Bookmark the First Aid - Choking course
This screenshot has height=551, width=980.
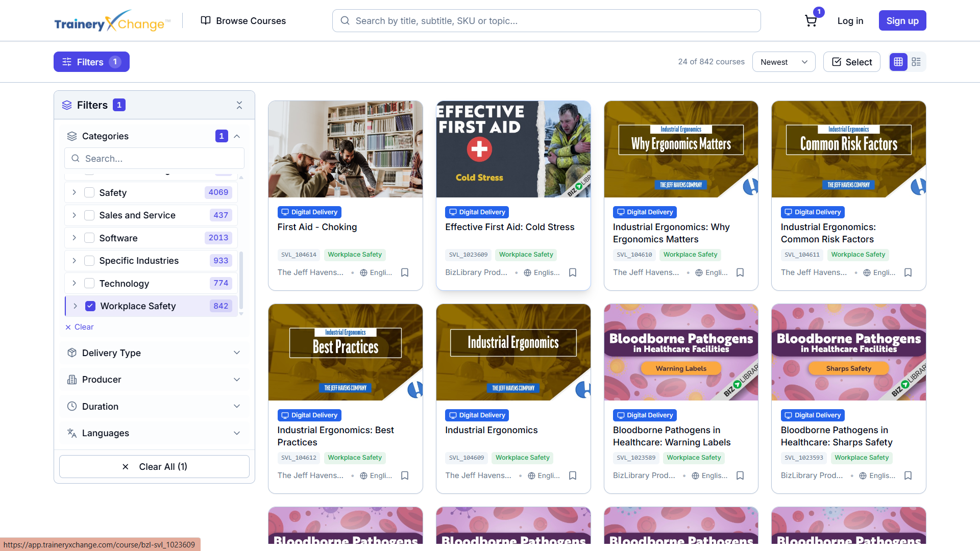(405, 272)
